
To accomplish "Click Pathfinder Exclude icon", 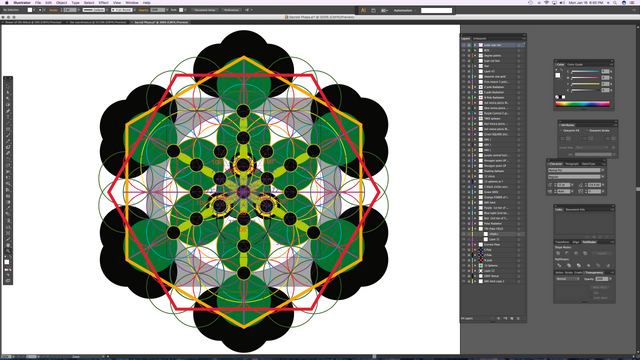I will pyautogui.click(x=585, y=253).
